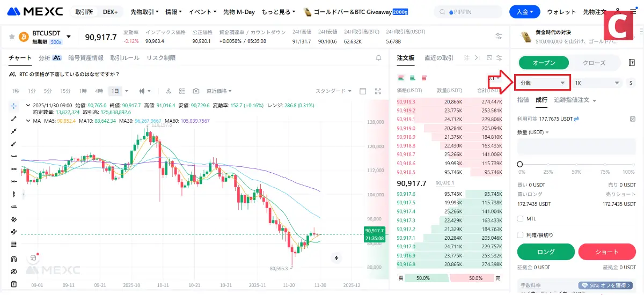
Task: Tick the 利確/損切り checkbox
Action: 520,234
